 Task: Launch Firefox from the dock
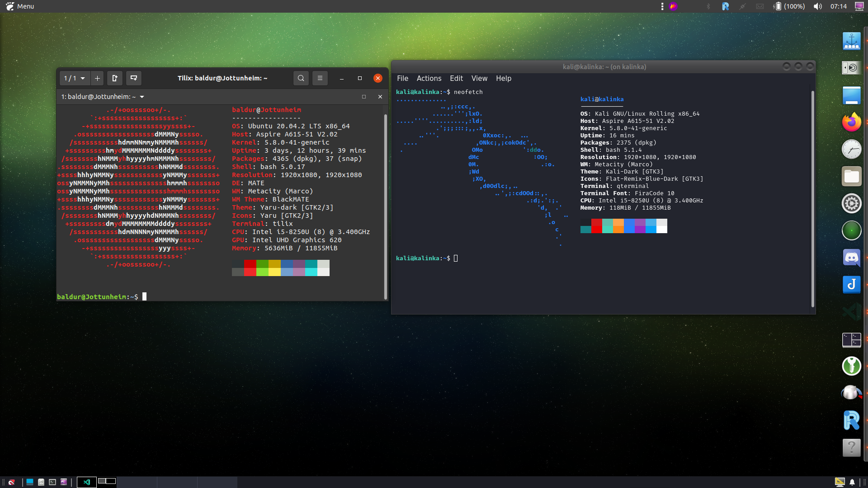click(x=851, y=122)
